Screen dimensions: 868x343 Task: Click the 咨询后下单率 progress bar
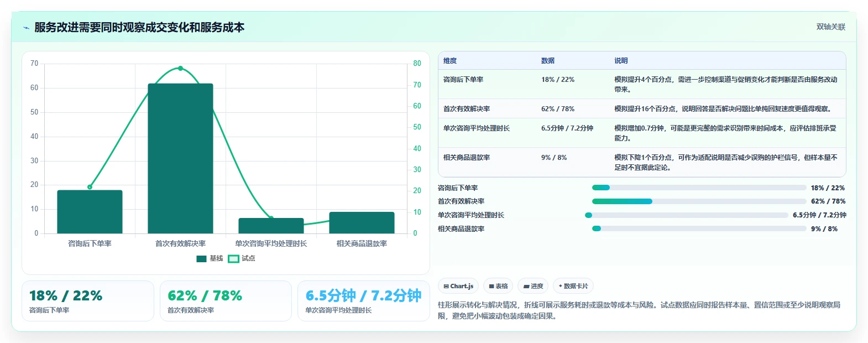click(x=699, y=188)
